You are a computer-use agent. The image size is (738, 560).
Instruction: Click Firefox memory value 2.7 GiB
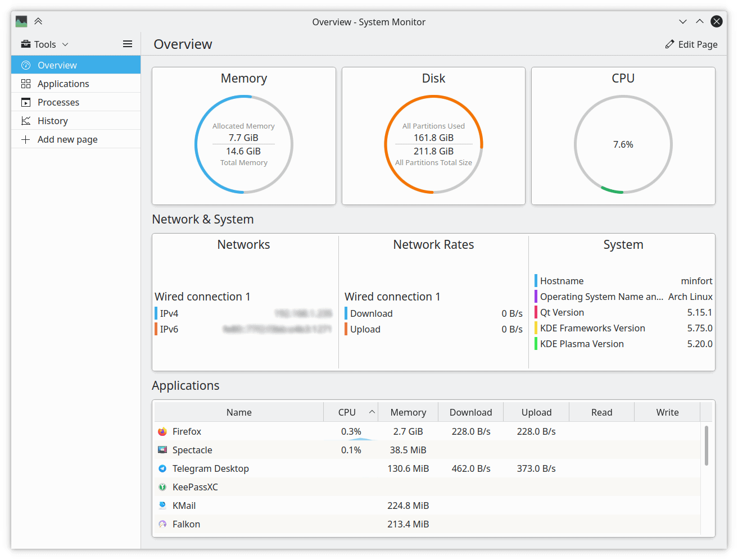click(408, 431)
